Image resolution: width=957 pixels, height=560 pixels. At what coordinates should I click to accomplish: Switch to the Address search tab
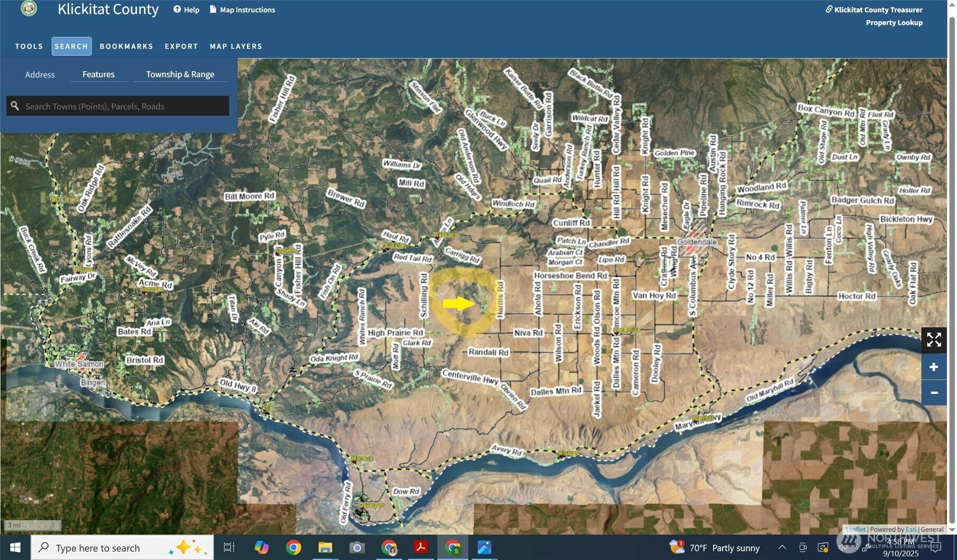pos(40,75)
